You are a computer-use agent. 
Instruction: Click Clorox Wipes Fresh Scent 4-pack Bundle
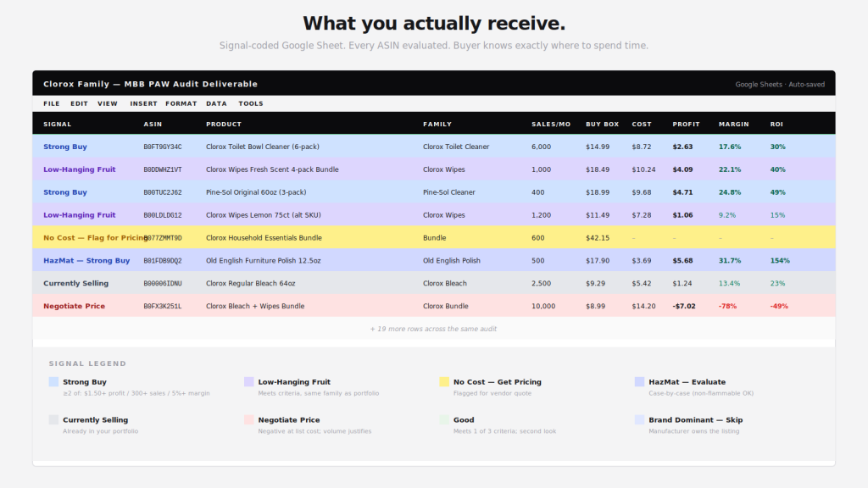click(x=272, y=169)
